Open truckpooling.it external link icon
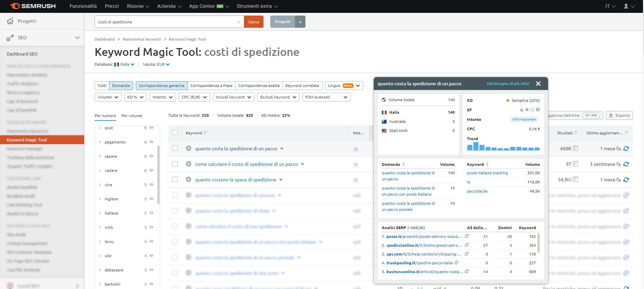This screenshot has width=644, height=289. (x=456, y=263)
